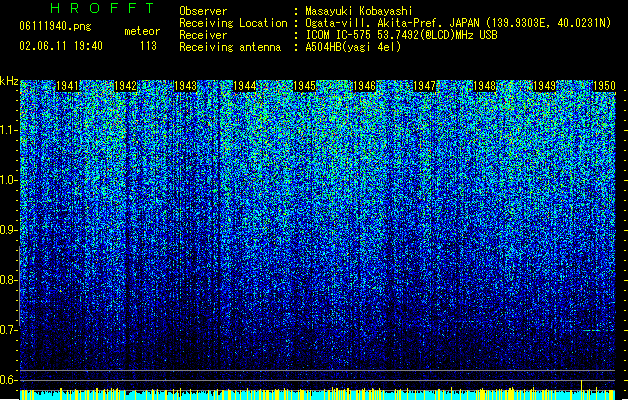Click the HROFFT title text
The height and width of the screenshot is (400, 629).
(102, 8)
